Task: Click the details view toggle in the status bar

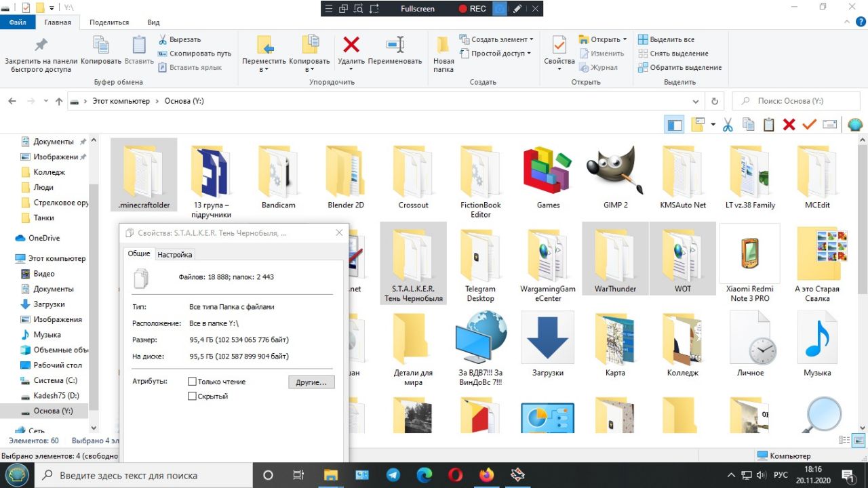Action: (x=844, y=441)
